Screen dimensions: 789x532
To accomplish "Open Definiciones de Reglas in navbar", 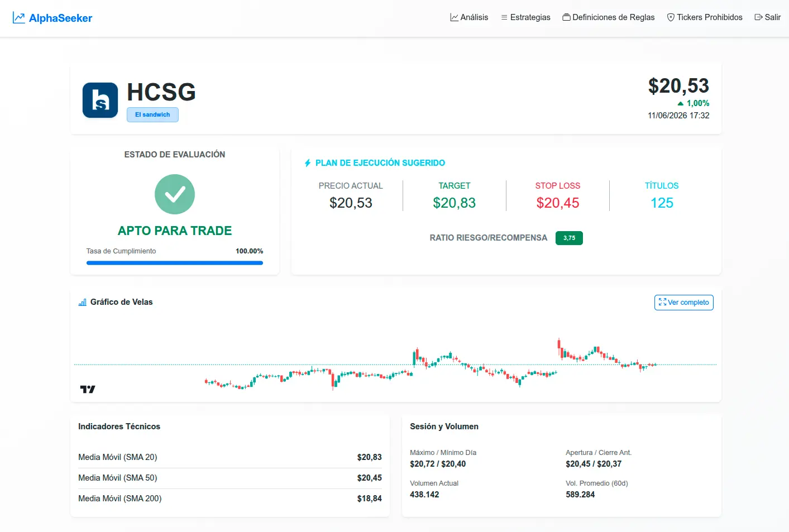I will (x=609, y=17).
